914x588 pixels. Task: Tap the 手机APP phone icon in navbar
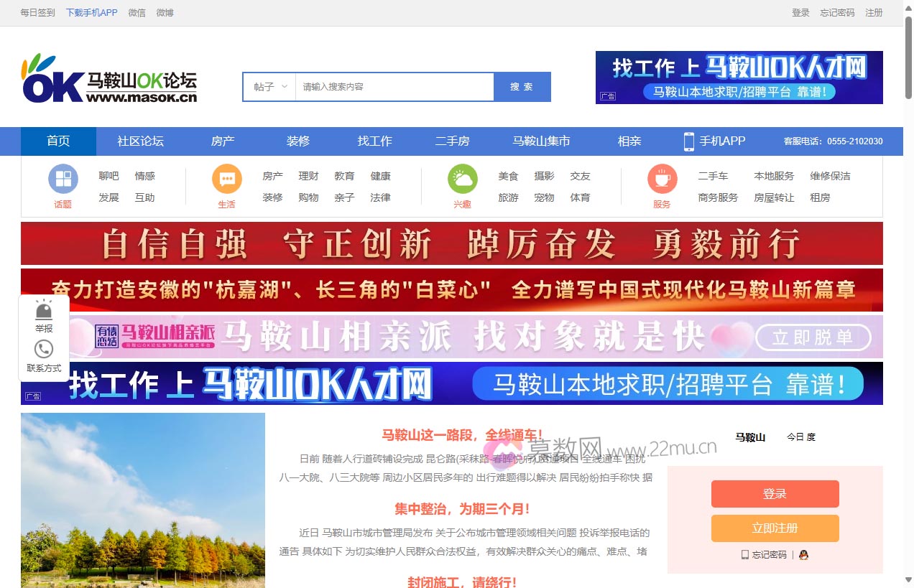688,141
